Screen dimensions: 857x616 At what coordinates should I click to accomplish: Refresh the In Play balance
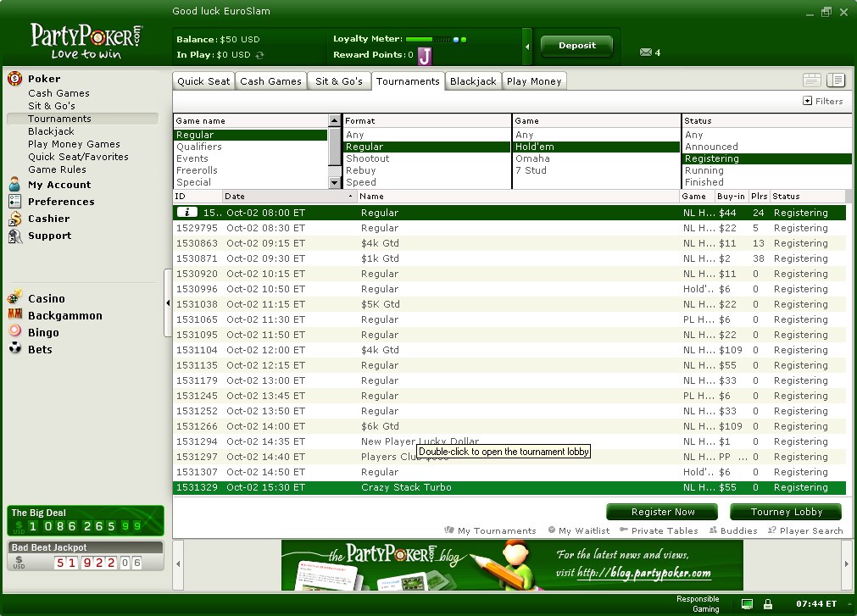point(260,55)
